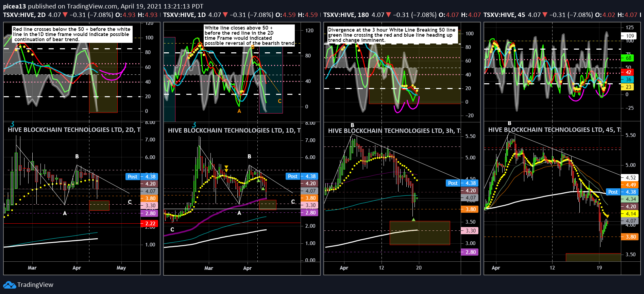Click the 'Red line crosses below the 50' note
This screenshot has height=294, width=644.
point(72,34)
